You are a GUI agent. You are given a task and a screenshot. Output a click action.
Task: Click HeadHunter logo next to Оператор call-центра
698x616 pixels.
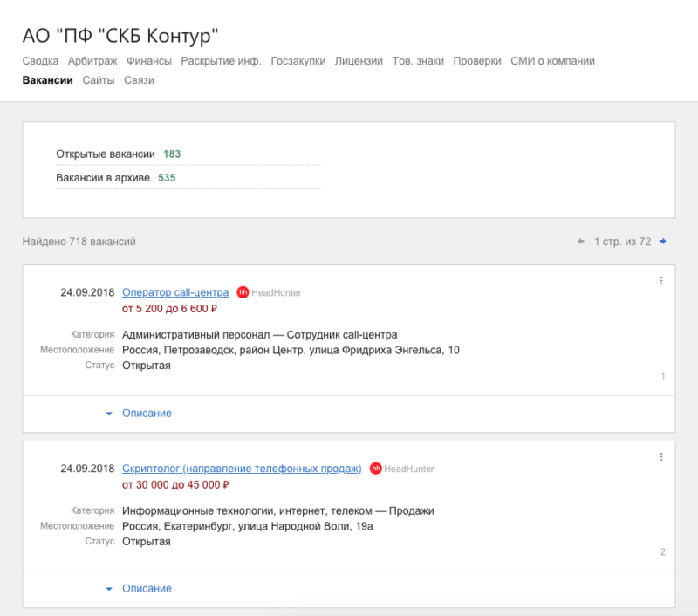(x=243, y=292)
